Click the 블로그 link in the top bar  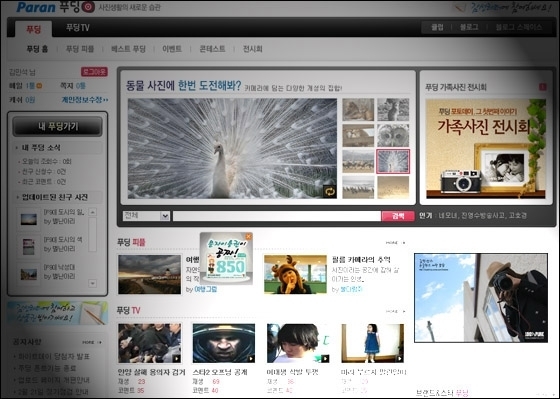469,27
